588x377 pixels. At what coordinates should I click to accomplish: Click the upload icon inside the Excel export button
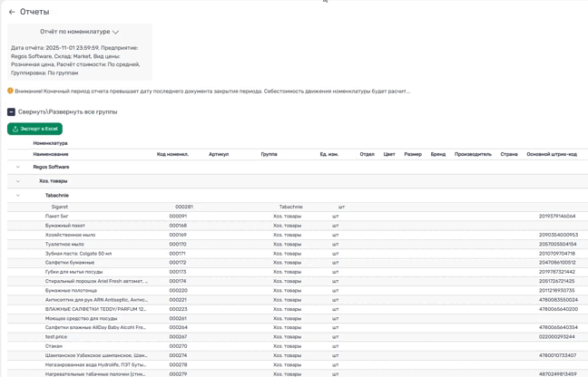(15, 129)
